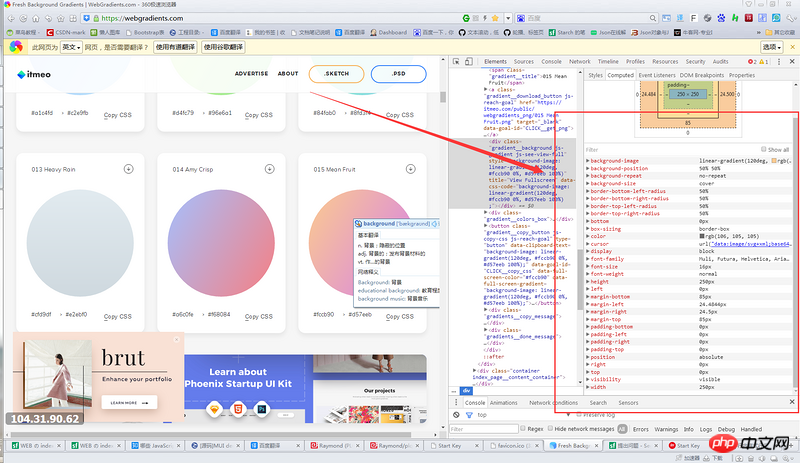Click the 013 Heavy Rain gradient circle
800x463 pixels.
tap(80, 243)
